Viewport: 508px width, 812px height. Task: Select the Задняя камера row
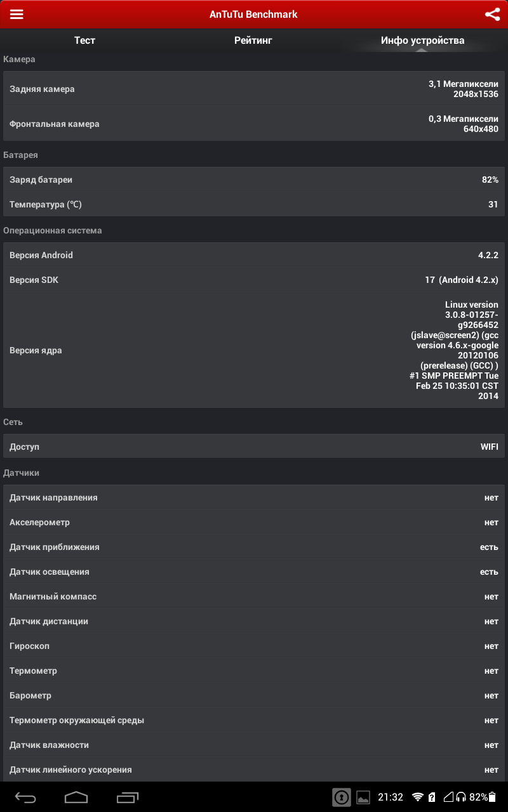[x=254, y=89]
